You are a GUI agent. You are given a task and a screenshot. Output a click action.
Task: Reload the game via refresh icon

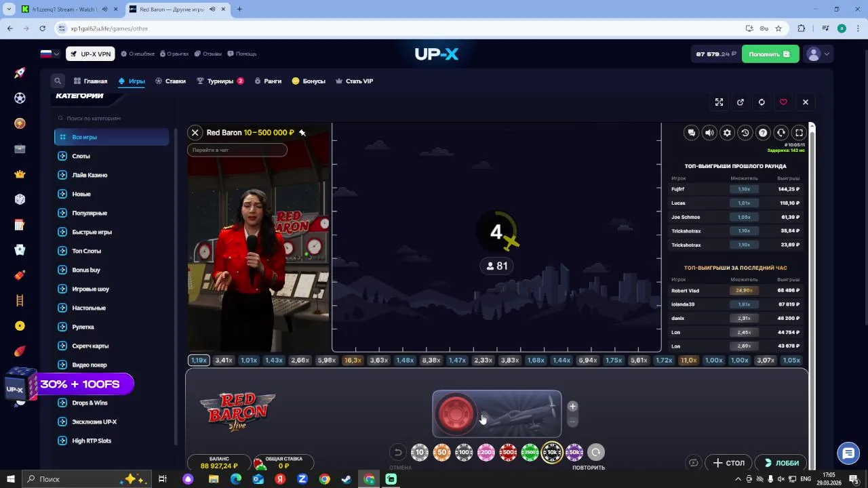(762, 102)
